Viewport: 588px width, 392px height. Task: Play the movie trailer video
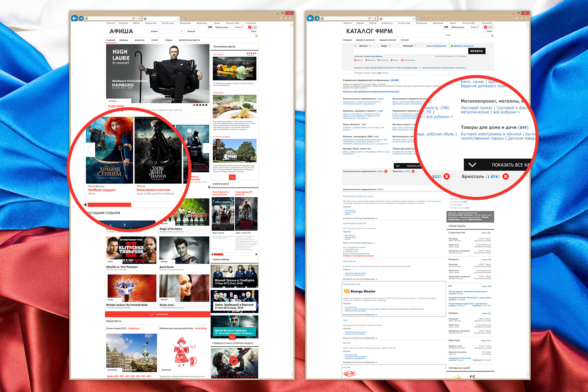(x=234, y=360)
